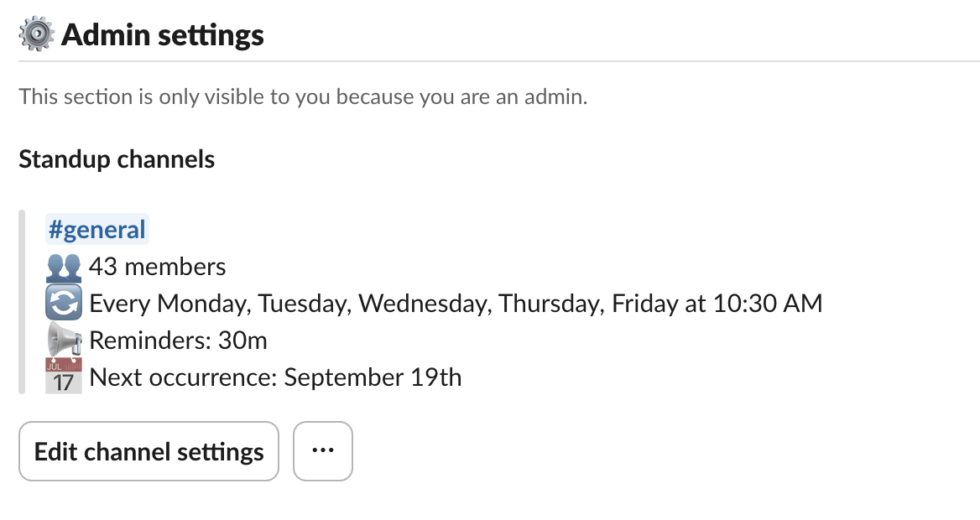Select the 43 members text
This screenshot has width=980, height=520.
tap(157, 268)
